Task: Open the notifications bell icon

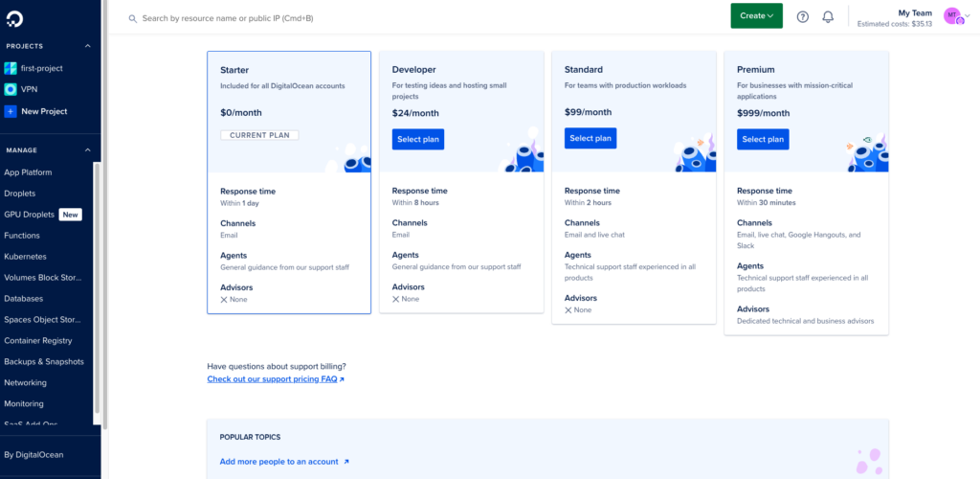Action: coord(828,17)
